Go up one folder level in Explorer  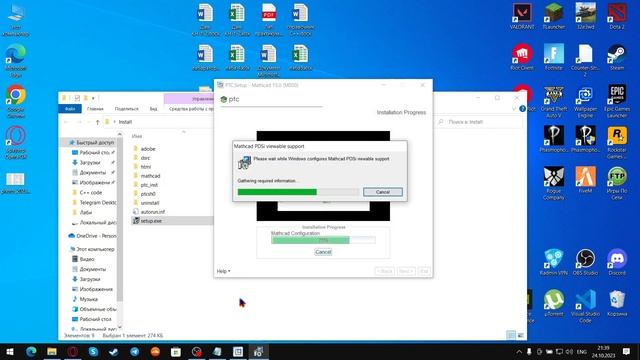[97, 122]
